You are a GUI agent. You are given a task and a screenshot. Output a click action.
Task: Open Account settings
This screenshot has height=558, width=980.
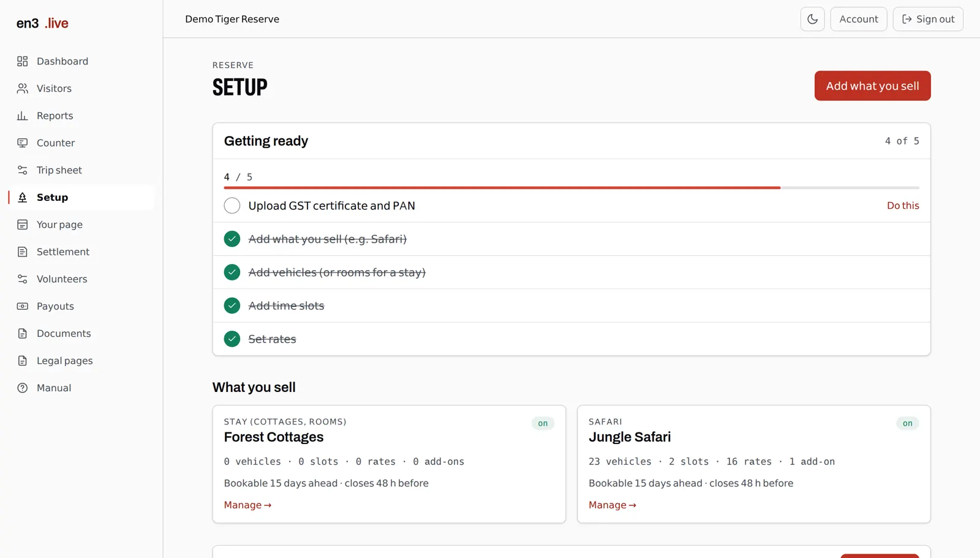[x=859, y=19]
